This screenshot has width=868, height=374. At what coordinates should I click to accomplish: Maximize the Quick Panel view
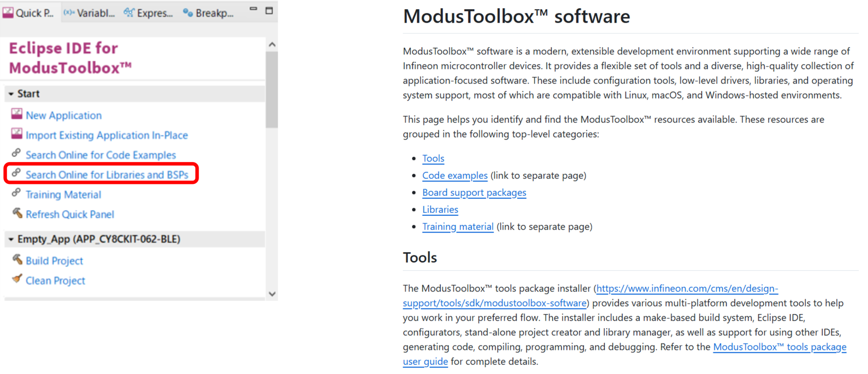click(x=269, y=10)
